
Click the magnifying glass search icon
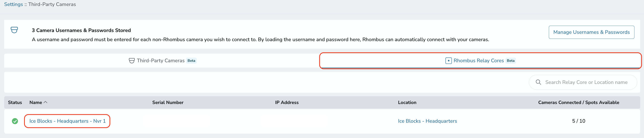point(538,82)
